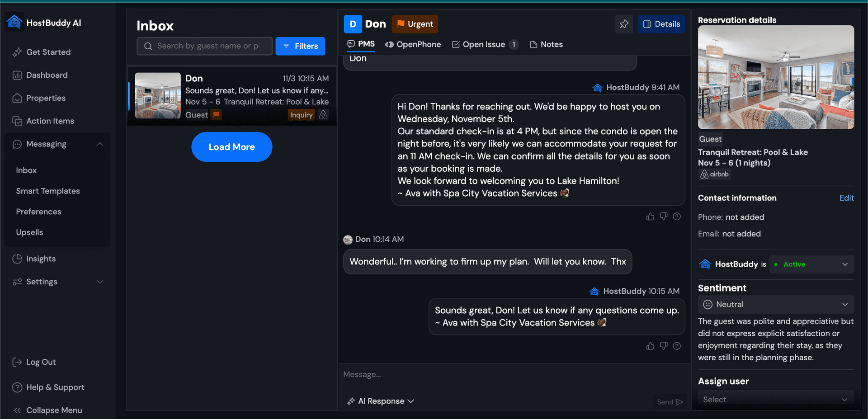This screenshot has height=419, width=868.
Task: Give a thumbs down on the 10:15 AM message
Action: 664,346
